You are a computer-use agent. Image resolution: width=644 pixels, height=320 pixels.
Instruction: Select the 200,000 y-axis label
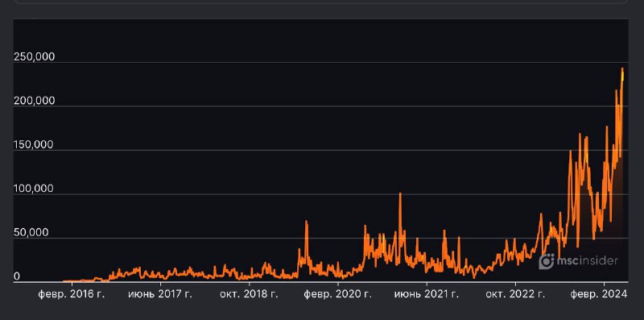pyautogui.click(x=34, y=101)
